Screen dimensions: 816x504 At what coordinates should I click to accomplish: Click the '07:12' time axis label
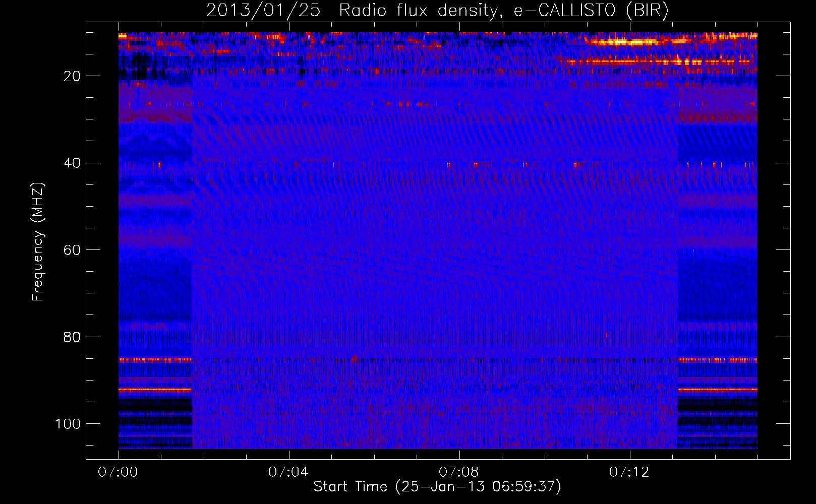[629, 472]
